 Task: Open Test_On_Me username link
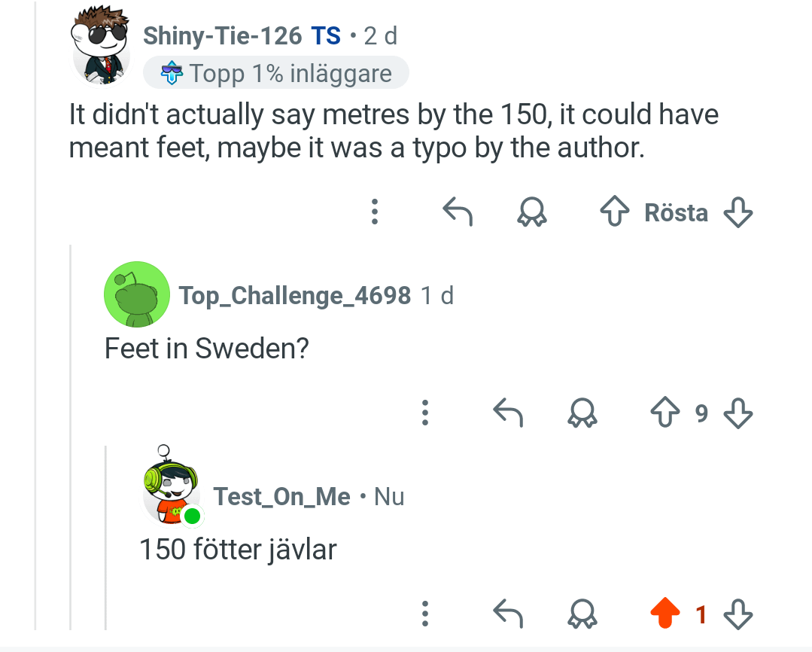(281, 496)
